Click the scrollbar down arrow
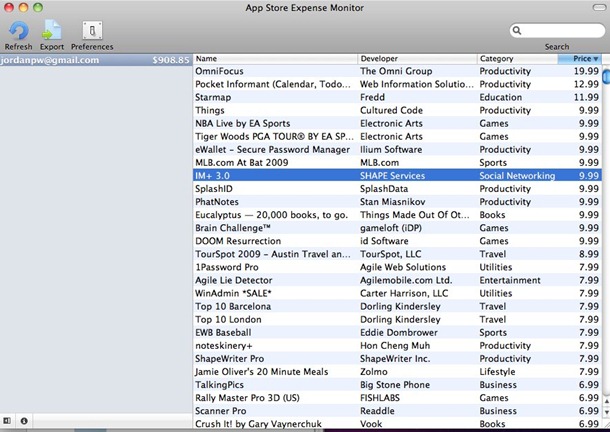The image size is (610, 432). [606, 412]
